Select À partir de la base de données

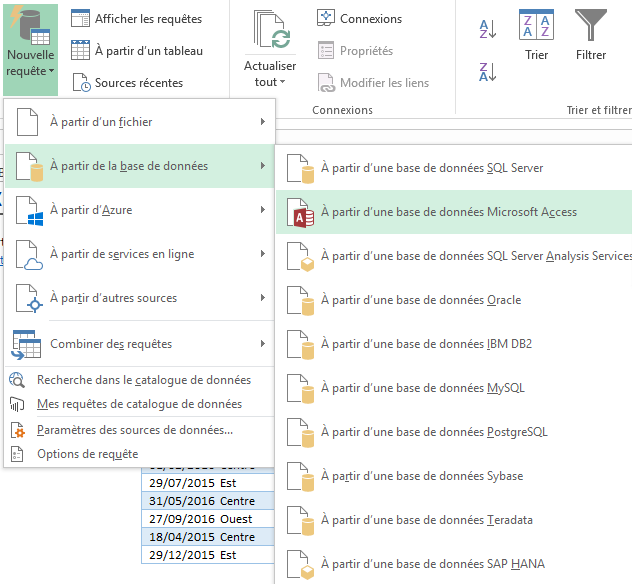(139, 166)
